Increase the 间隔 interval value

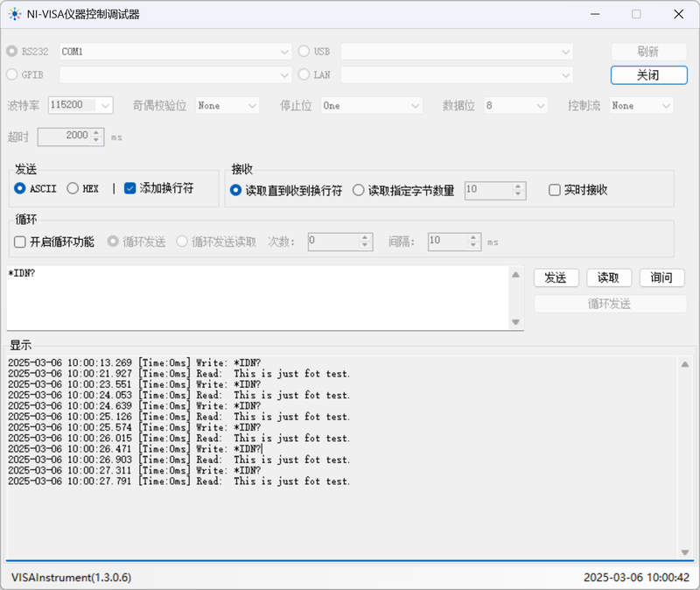click(x=473, y=237)
